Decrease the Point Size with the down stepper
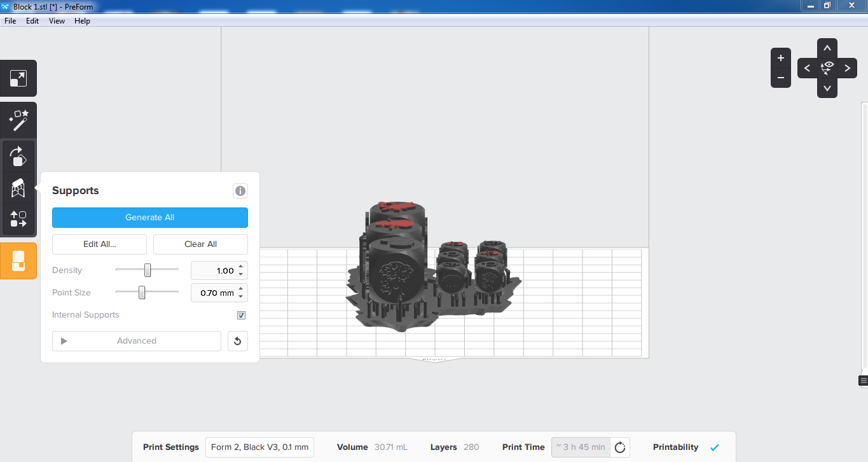This screenshot has height=462, width=868. (x=241, y=297)
